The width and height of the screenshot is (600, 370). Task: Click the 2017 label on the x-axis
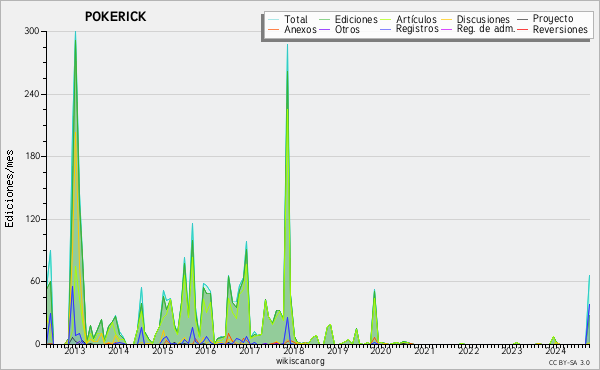tap(249, 350)
